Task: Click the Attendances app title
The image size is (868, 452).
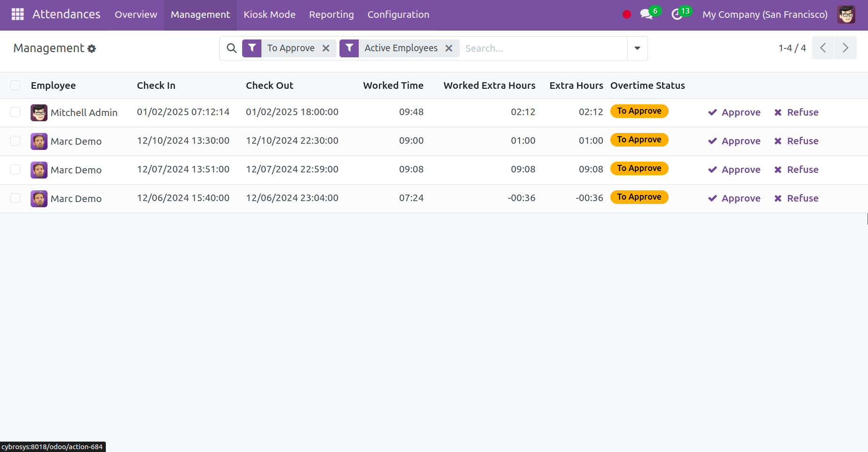Action: click(x=66, y=15)
